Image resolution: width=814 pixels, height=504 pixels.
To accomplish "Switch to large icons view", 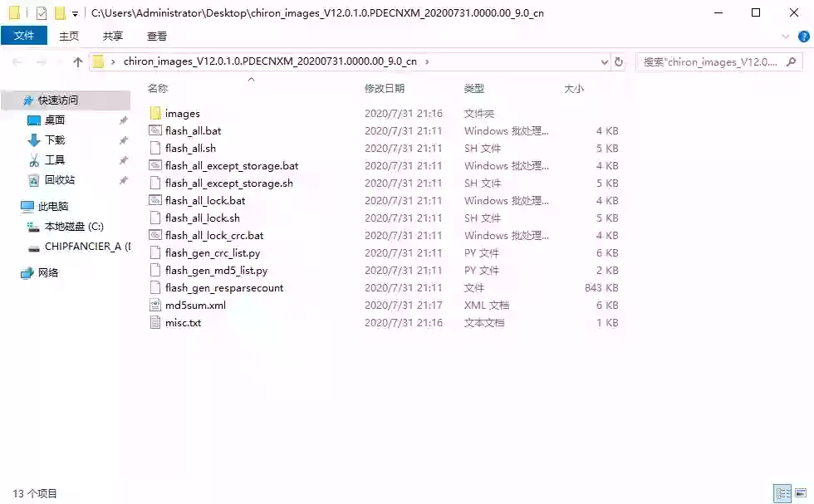I will click(x=800, y=493).
